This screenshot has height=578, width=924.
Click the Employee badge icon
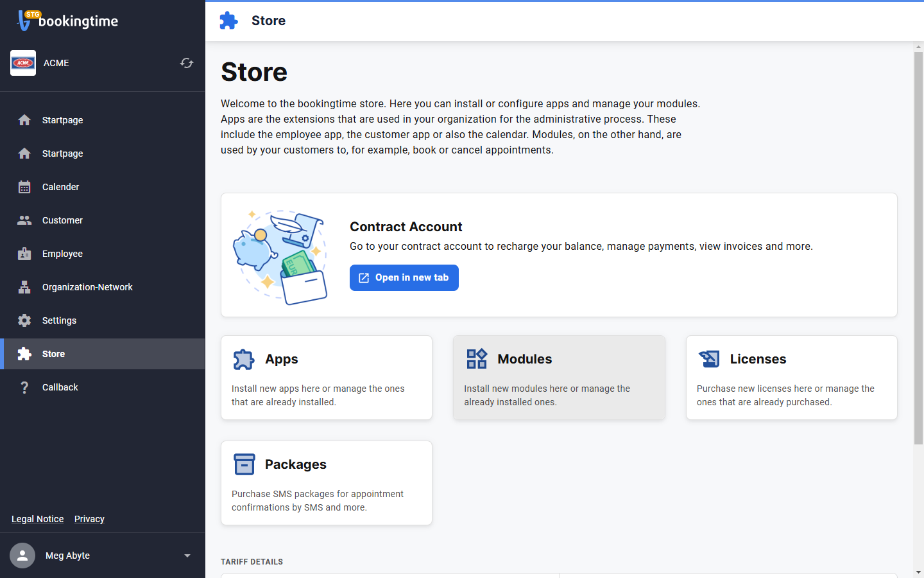point(24,254)
